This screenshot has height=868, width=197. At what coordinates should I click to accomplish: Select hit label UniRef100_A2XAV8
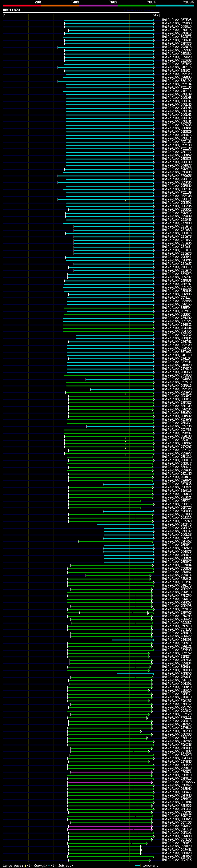177,393
